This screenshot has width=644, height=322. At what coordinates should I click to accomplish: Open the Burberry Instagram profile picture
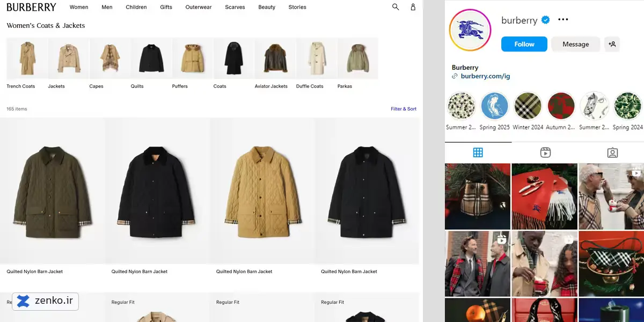pyautogui.click(x=470, y=30)
